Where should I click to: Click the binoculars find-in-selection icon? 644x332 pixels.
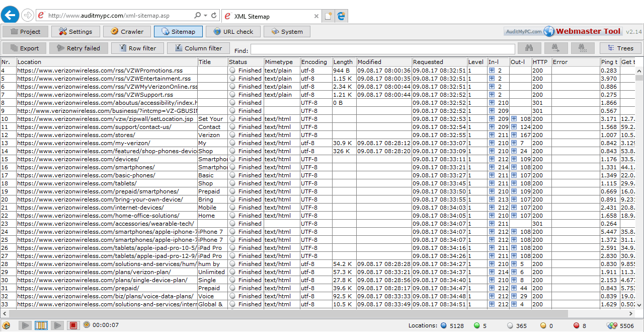[x=583, y=48]
